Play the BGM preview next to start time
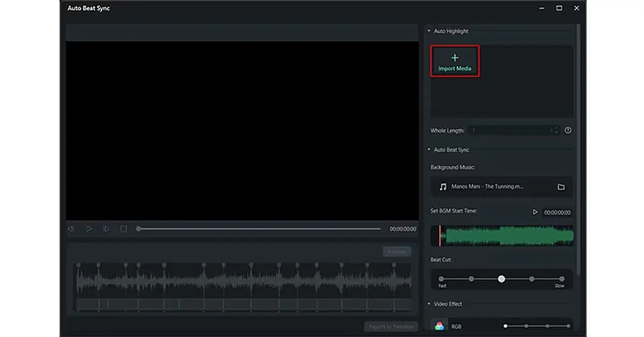Viewport: 644px width, 337px height. click(535, 212)
